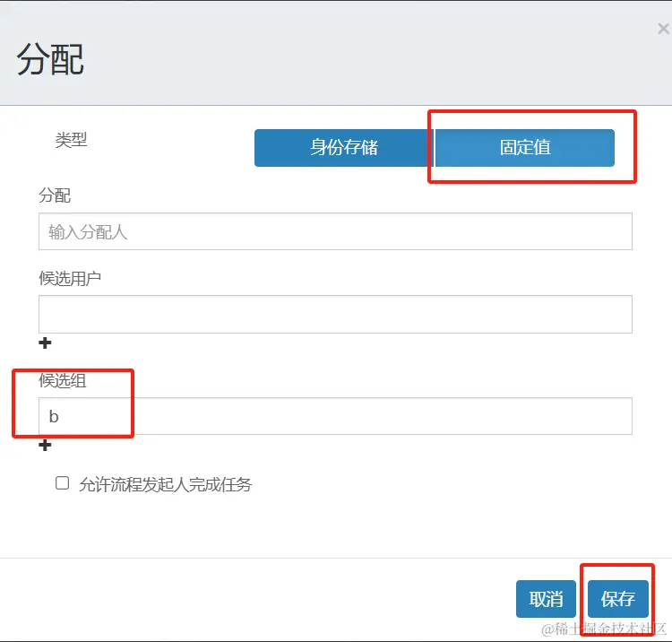
Task: Save assignment with 保存 button
Action: [618, 599]
